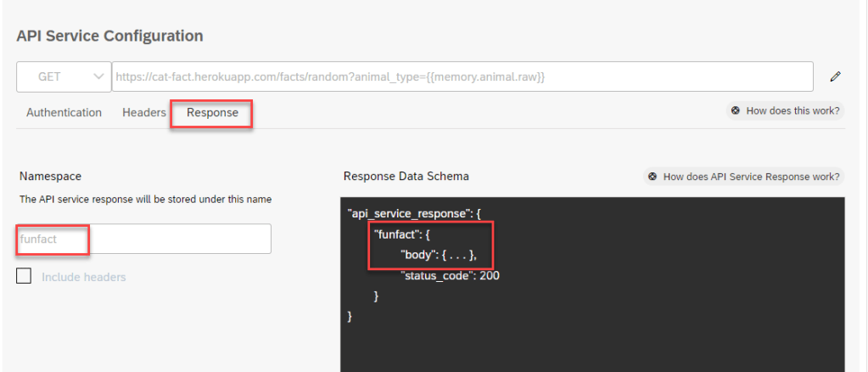Click the pencil edit icon beside the URL

coord(835,76)
